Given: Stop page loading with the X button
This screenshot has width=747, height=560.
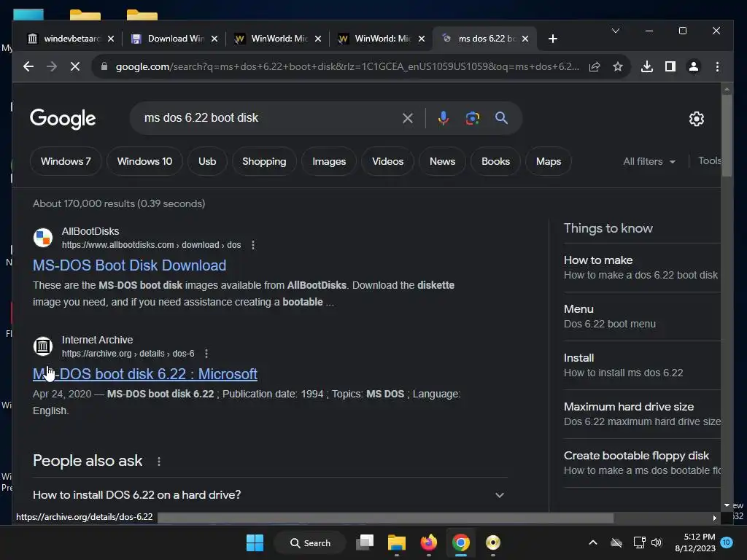Looking at the screenshot, I should [x=75, y=66].
